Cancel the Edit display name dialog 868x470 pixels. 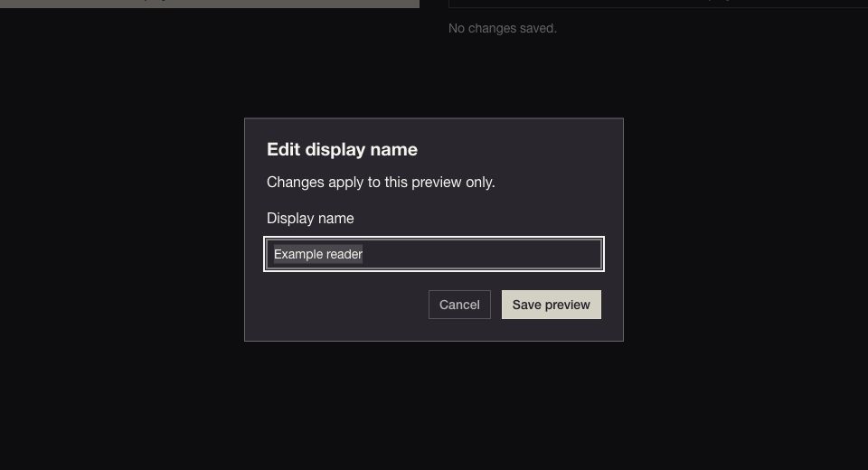459,305
